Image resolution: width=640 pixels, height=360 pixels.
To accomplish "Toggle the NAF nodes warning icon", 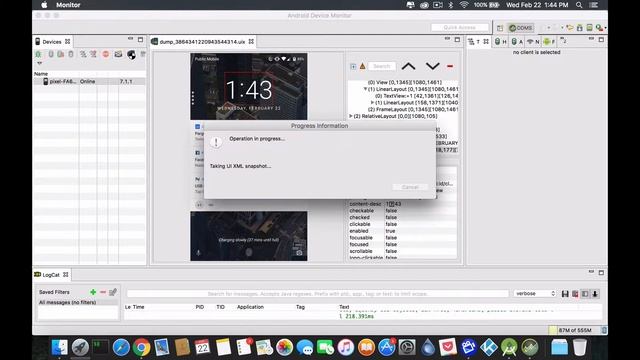I will (x=362, y=66).
